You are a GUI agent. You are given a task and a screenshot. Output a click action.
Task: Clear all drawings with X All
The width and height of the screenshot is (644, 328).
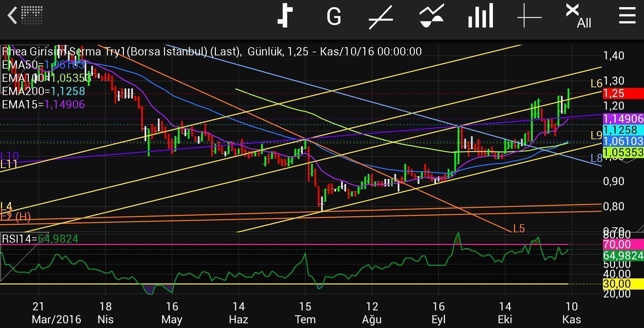coord(578,16)
